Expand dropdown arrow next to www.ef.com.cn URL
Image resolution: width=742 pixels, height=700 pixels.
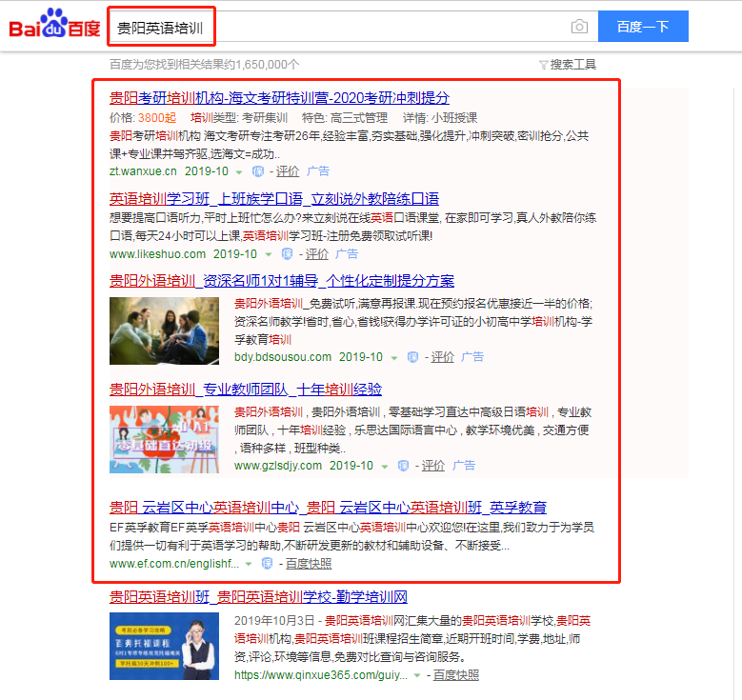[249, 564]
